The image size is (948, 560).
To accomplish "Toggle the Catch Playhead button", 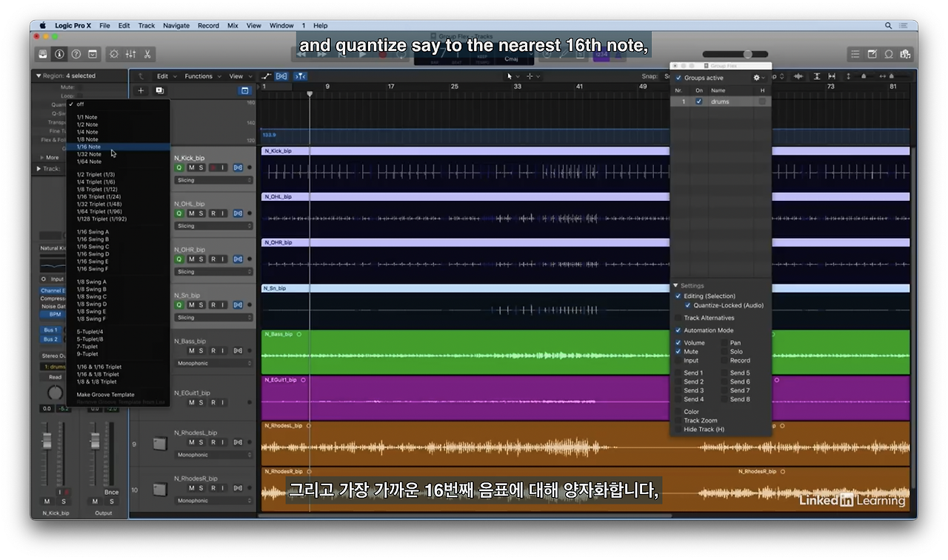I will tap(300, 76).
